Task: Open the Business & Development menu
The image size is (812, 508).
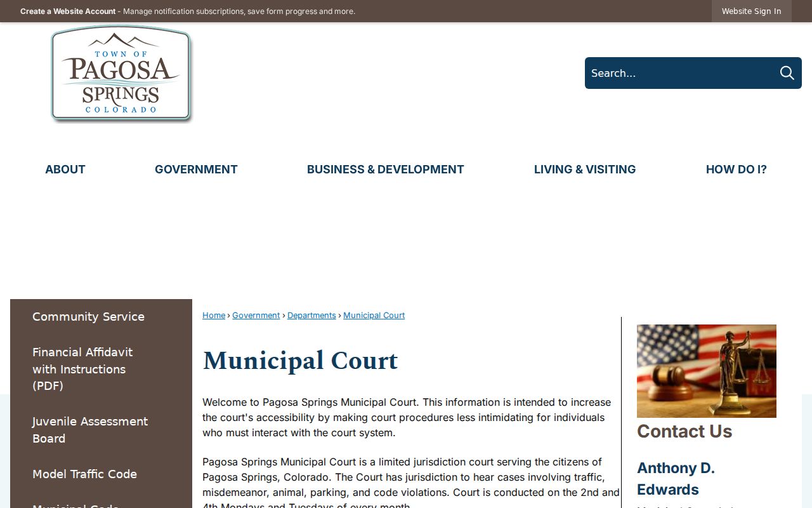Action: tap(386, 170)
